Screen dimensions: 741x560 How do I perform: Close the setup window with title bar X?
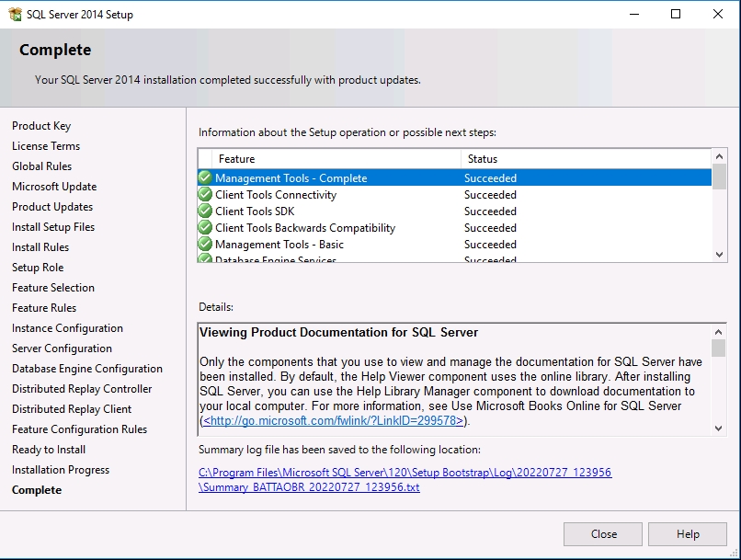coord(718,14)
